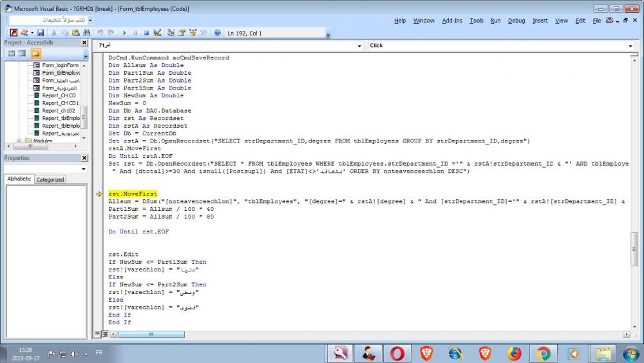Open the Debug menu
The image size is (644, 363).
coord(516,21)
